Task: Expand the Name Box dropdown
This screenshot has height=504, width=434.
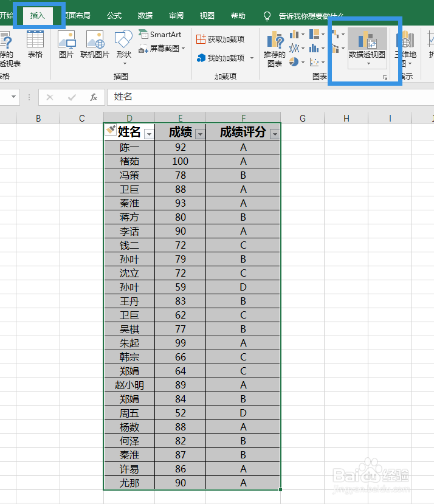Action: pyautogui.click(x=13, y=97)
